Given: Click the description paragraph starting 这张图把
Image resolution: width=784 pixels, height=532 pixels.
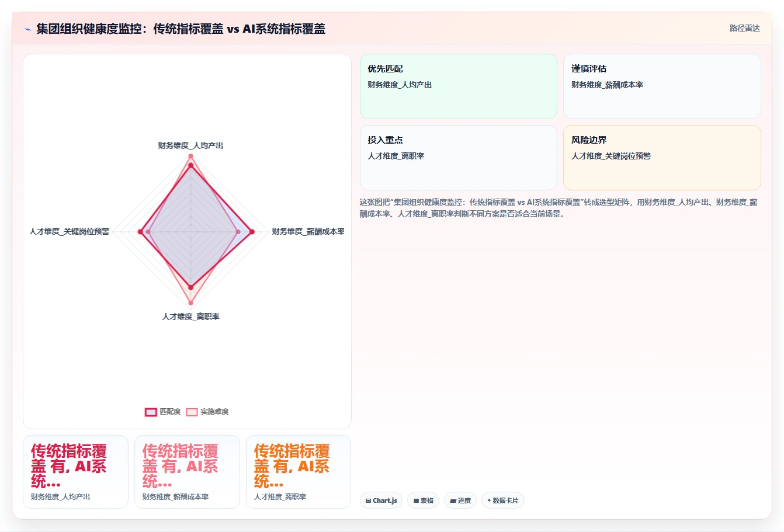Looking at the screenshot, I should 559,208.
